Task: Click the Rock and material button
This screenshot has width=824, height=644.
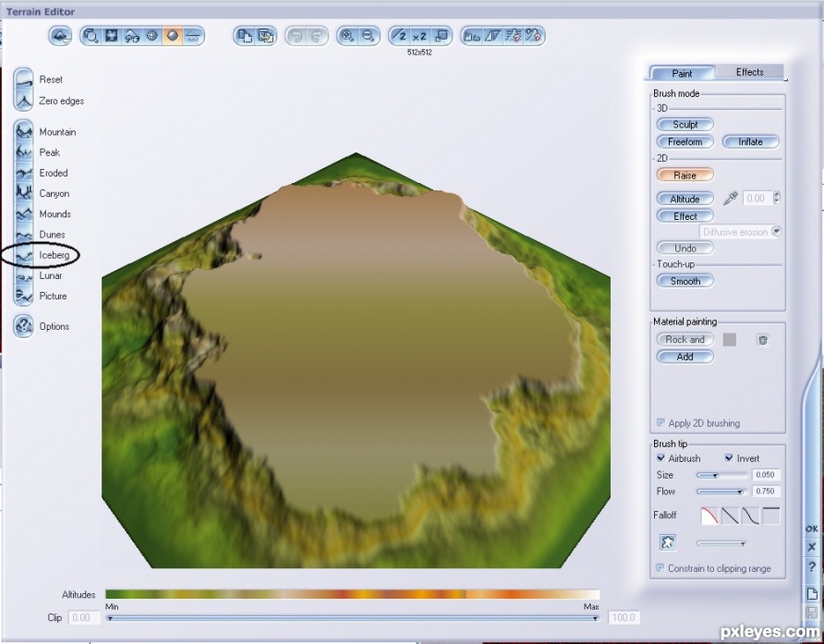Action: pos(685,340)
